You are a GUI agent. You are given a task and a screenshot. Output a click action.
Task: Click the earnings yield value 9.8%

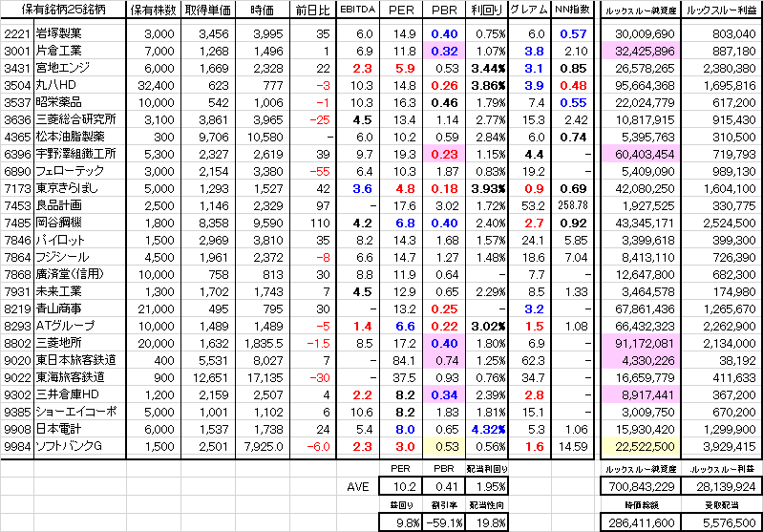point(400,522)
